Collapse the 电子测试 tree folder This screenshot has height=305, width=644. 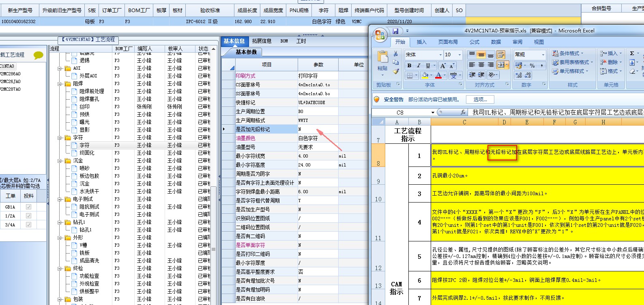coord(59,199)
